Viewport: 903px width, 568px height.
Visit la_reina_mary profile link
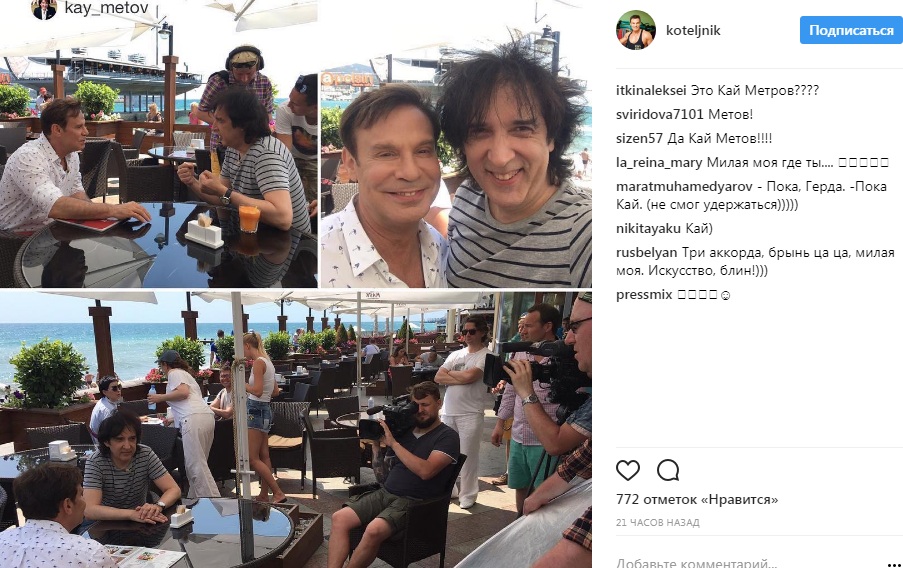point(659,163)
